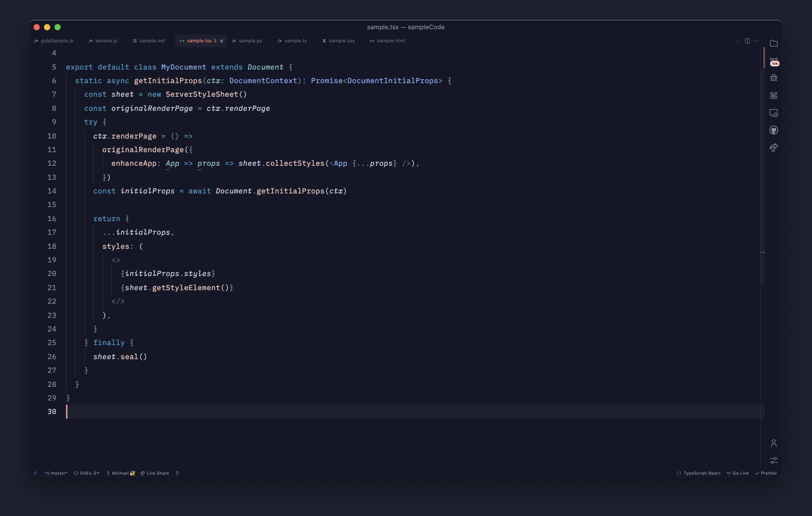Open the Accounts person icon
The width and height of the screenshot is (812, 516).
tap(774, 443)
